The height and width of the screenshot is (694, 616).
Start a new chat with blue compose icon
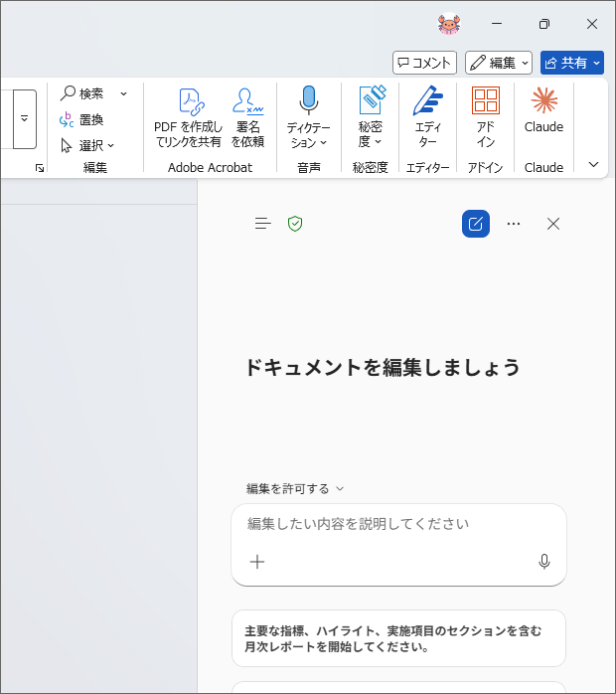(475, 224)
